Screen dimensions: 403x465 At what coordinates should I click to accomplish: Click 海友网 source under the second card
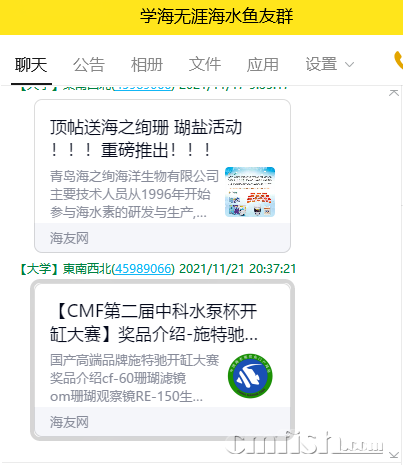(69, 422)
